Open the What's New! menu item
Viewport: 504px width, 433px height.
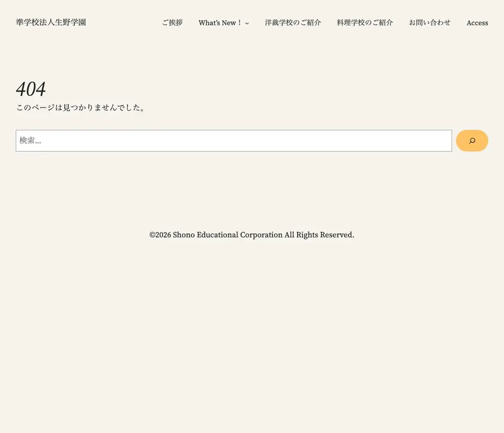(x=220, y=23)
